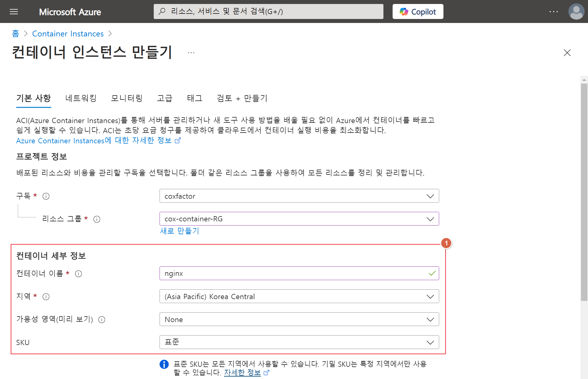Image resolution: width=588 pixels, height=379 pixels.
Task: Click the 새로 만들기 link
Action: (179, 231)
